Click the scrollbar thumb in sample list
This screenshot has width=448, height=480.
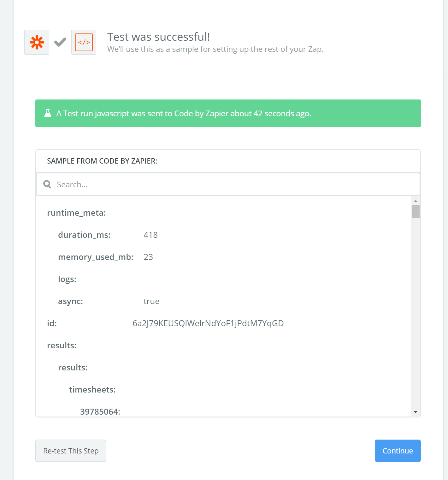416,212
